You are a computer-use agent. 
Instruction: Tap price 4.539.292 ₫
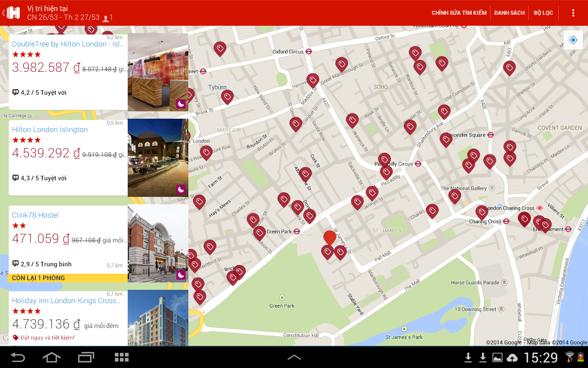point(46,153)
